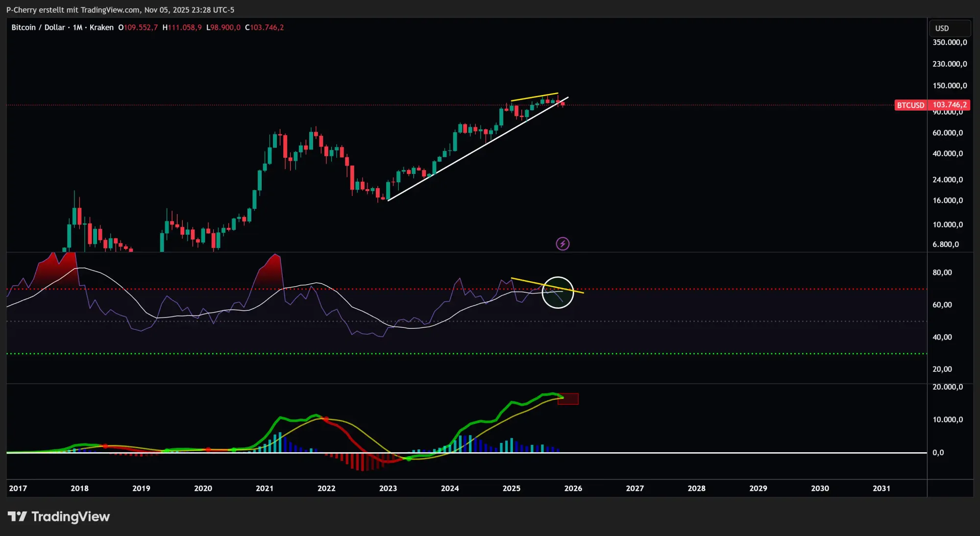Image resolution: width=980 pixels, height=536 pixels.
Task: Click the purple lightning bolt chart icon
Action: (x=563, y=244)
